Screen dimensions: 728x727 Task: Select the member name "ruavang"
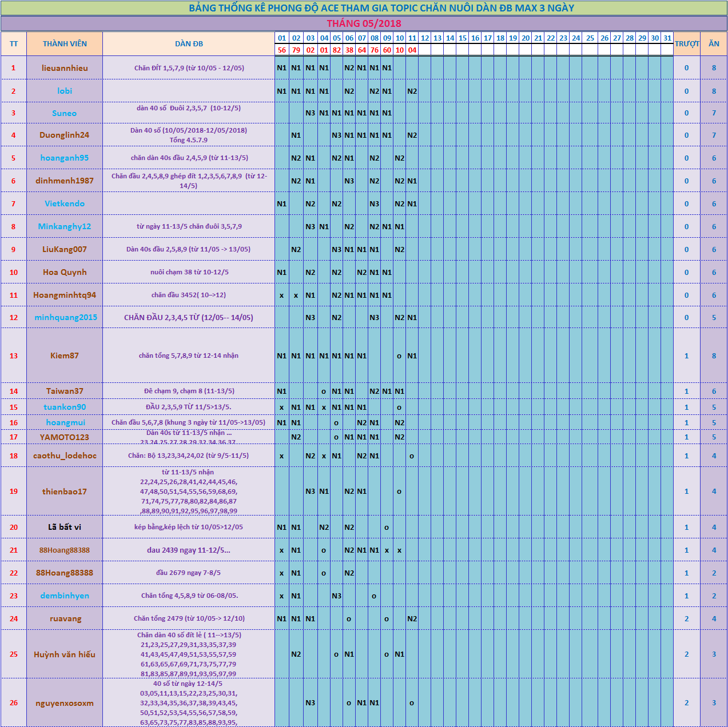[x=66, y=618]
